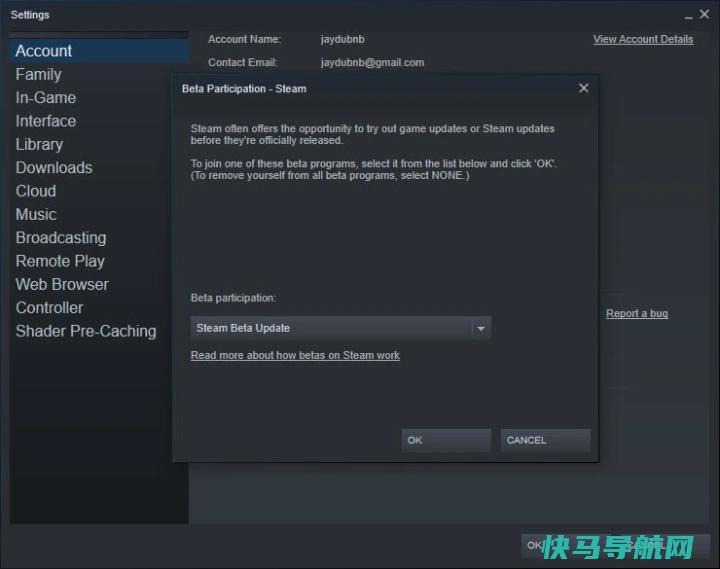Select the Steam Beta Update combo box

click(341, 328)
